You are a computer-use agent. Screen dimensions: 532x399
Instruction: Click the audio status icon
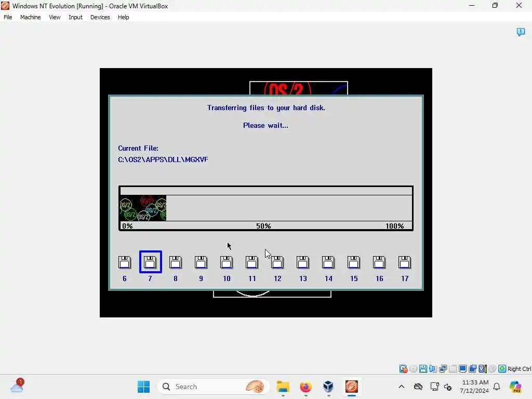(x=433, y=369)
